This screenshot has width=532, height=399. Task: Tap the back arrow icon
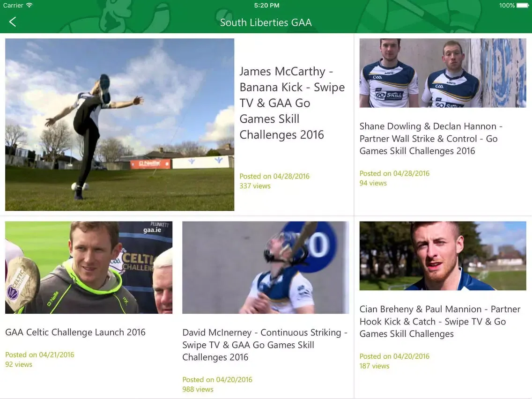point(13,22)
